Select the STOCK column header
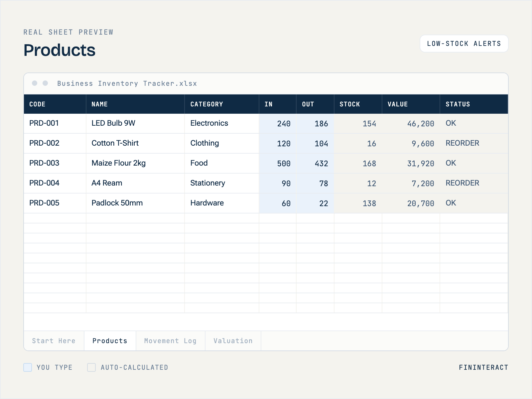The height and width of the screenshot is (399, 532). pos(358,104)
